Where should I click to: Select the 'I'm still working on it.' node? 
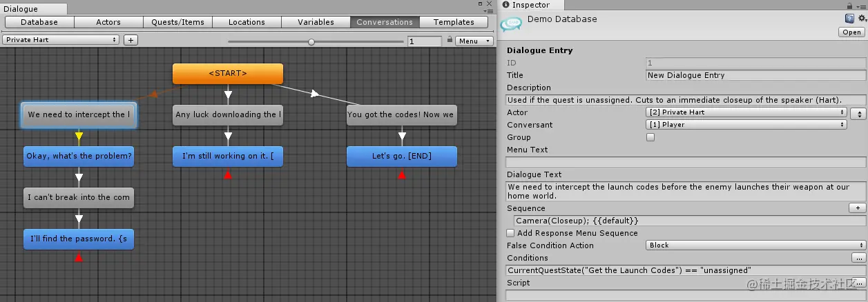(x=228, y=157)
